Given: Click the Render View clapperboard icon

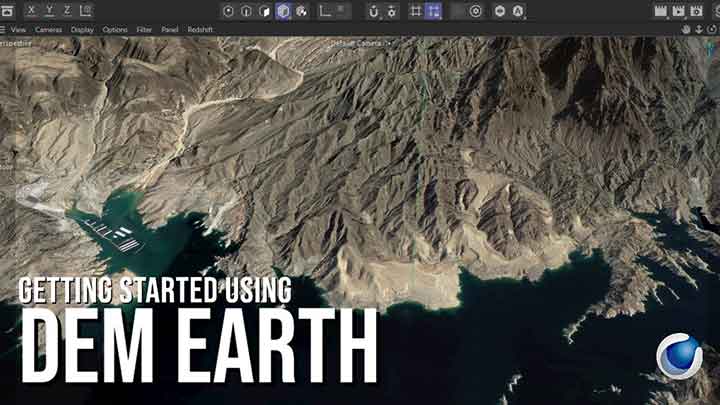Looking at the screenshot, I should coord(660,11).
